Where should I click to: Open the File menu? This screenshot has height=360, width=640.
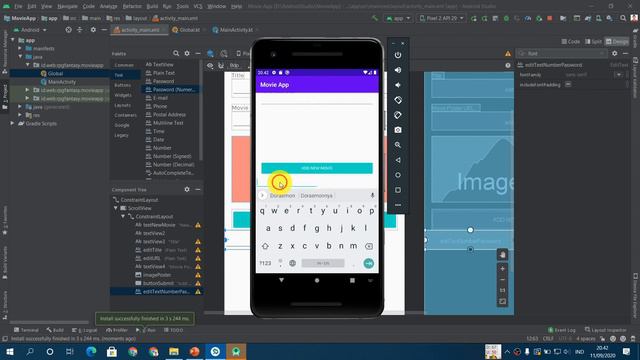[x=18, y=7]
